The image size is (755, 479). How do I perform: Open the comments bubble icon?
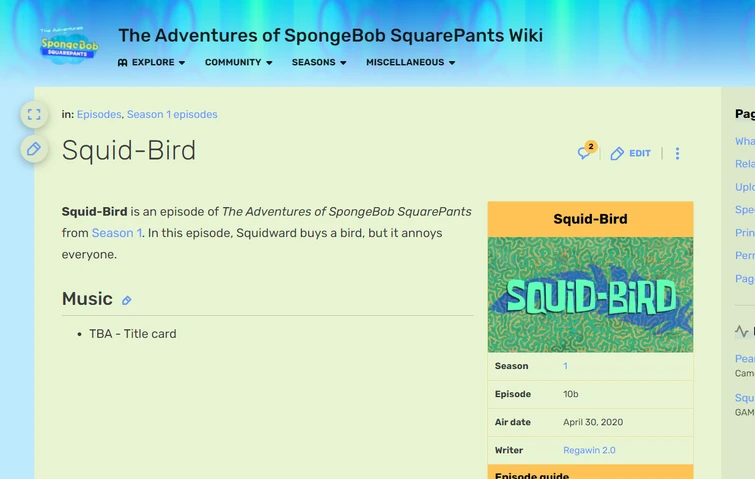pos(585,153)
